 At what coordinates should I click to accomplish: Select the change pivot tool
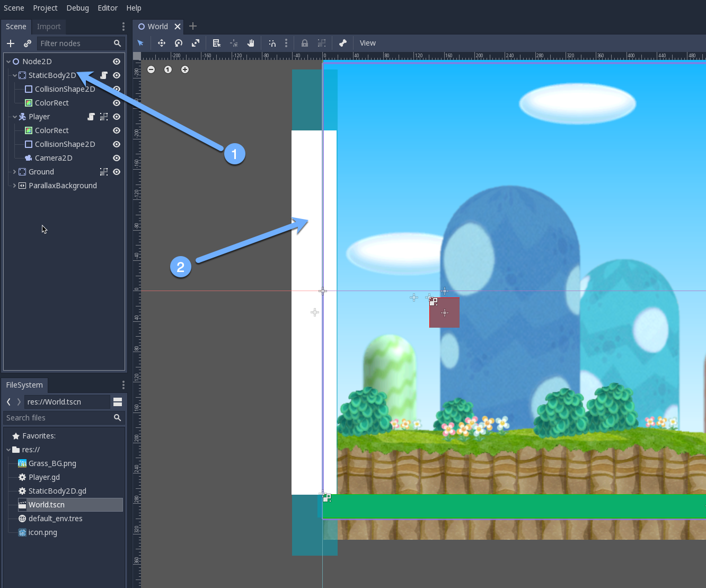pos(234,43)
